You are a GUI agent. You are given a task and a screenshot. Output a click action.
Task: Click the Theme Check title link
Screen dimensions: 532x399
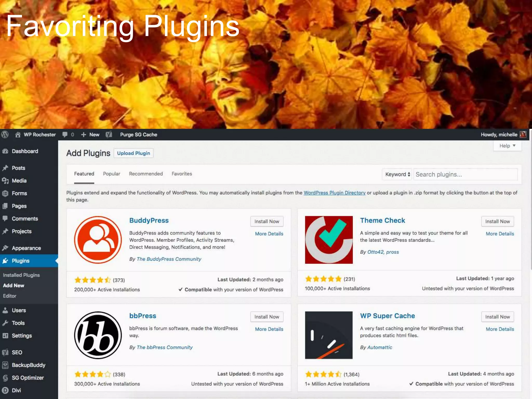pos(383,220)
